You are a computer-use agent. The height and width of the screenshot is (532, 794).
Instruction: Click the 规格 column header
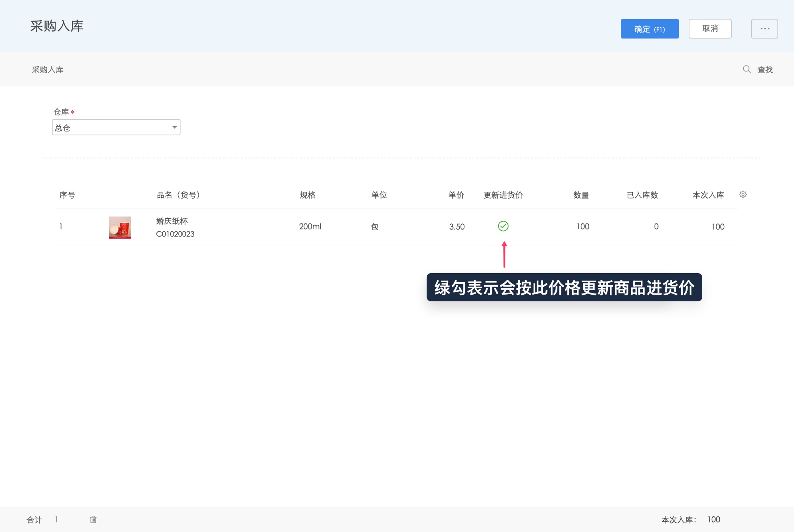pos(308,195)
